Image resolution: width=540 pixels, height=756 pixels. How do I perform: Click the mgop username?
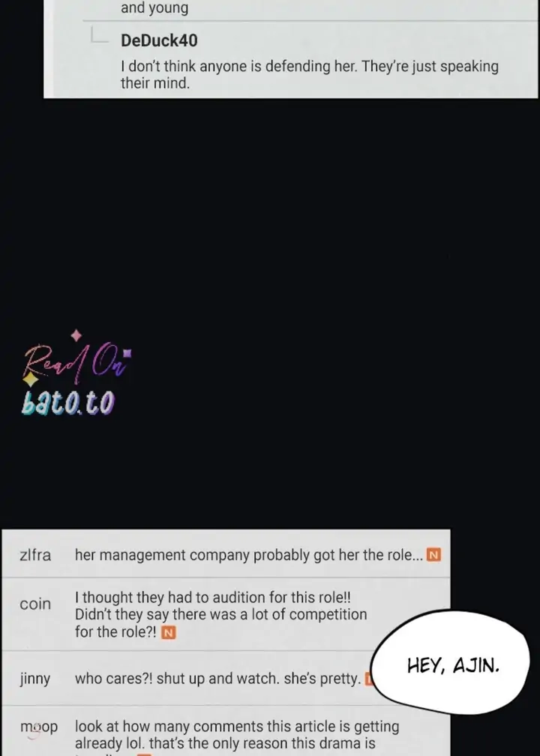[38, 727]
